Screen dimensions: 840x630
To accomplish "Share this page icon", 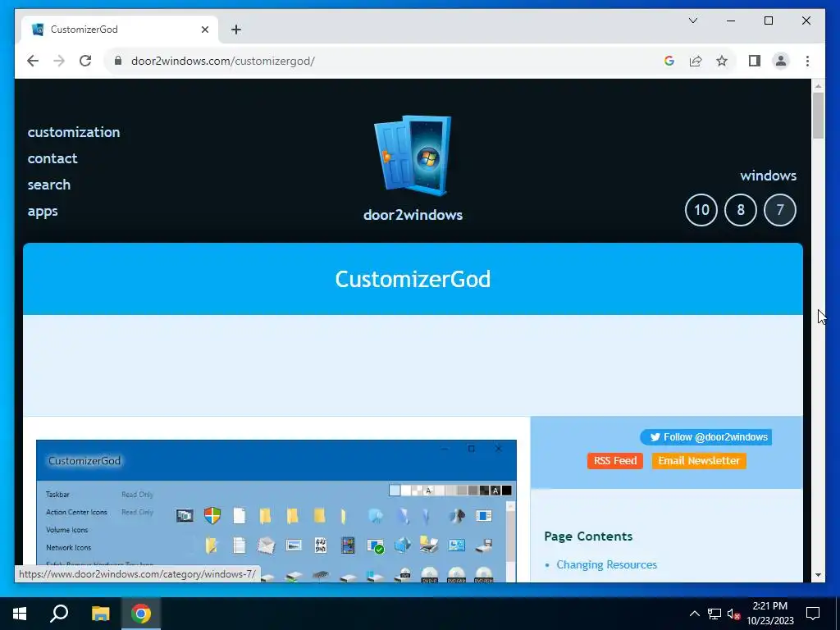I will pos(696,61).
